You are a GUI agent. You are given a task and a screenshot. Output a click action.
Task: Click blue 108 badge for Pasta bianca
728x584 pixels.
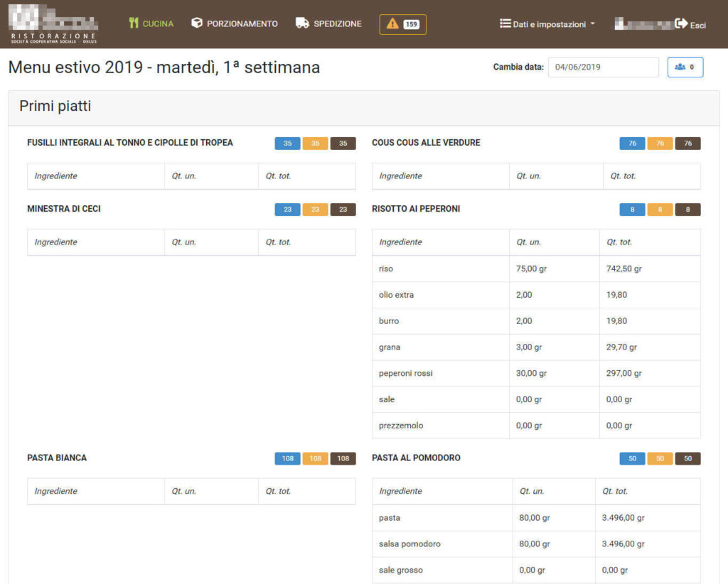[x=287, y=458]
